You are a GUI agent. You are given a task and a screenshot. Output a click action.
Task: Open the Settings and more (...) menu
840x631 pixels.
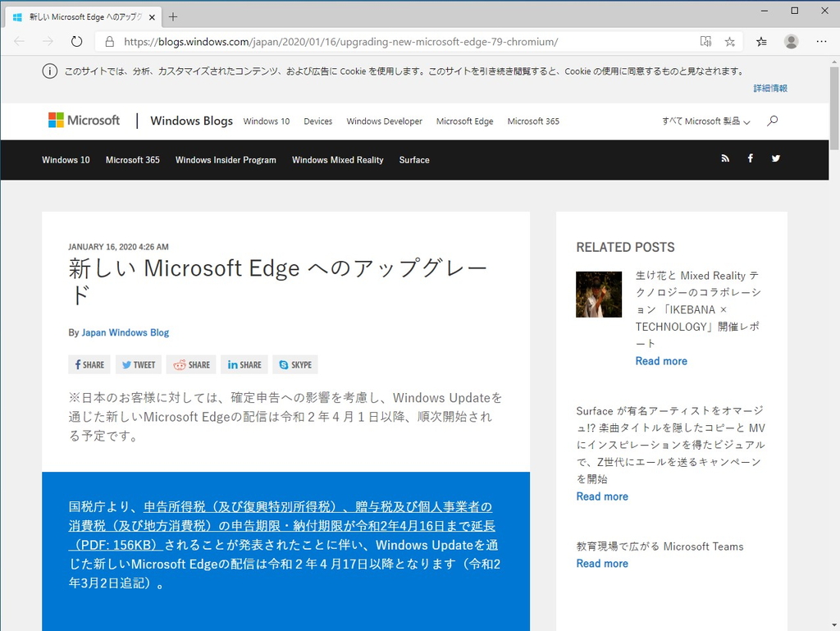(x=821, y=41)
